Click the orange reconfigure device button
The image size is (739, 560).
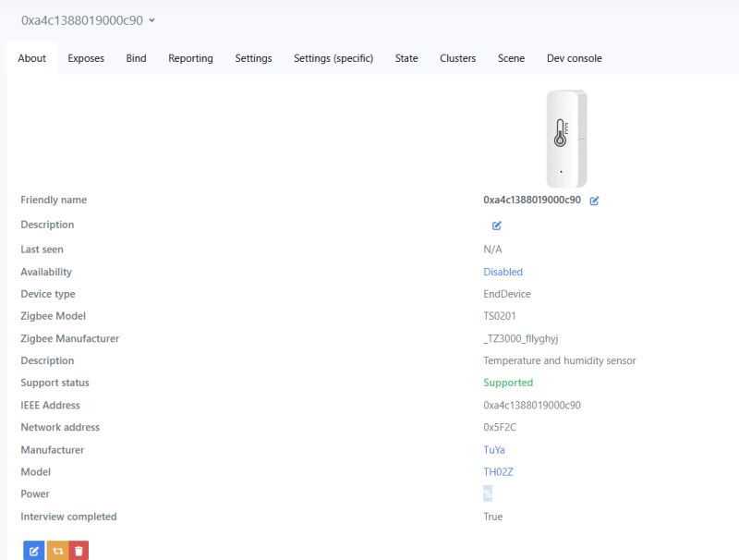57,551
